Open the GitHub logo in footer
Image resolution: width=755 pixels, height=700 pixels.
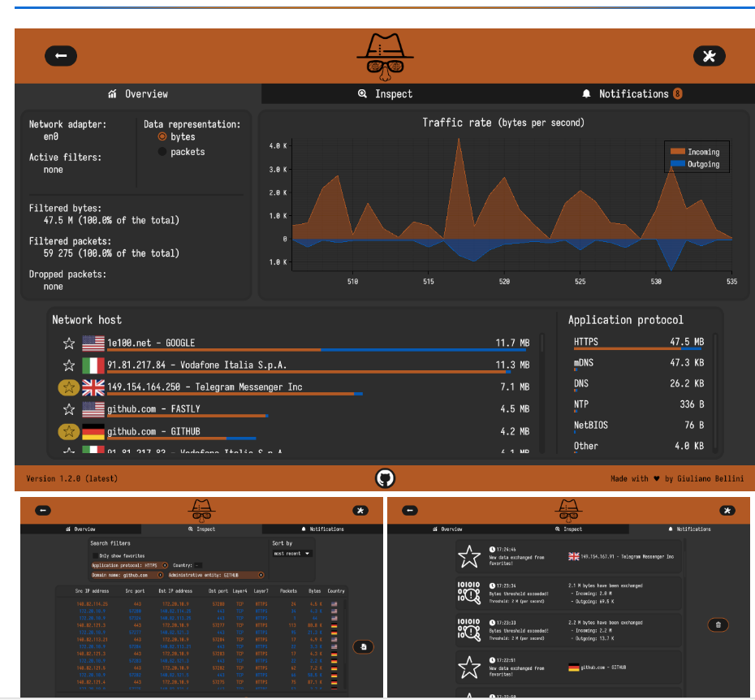click(x=385, y=478)
